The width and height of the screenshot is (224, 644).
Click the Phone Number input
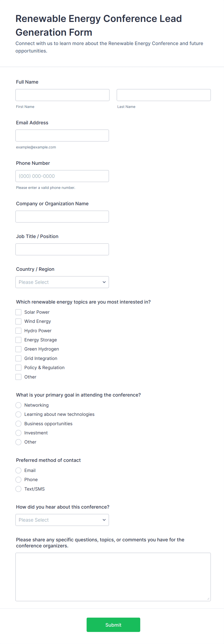[62, 176]
